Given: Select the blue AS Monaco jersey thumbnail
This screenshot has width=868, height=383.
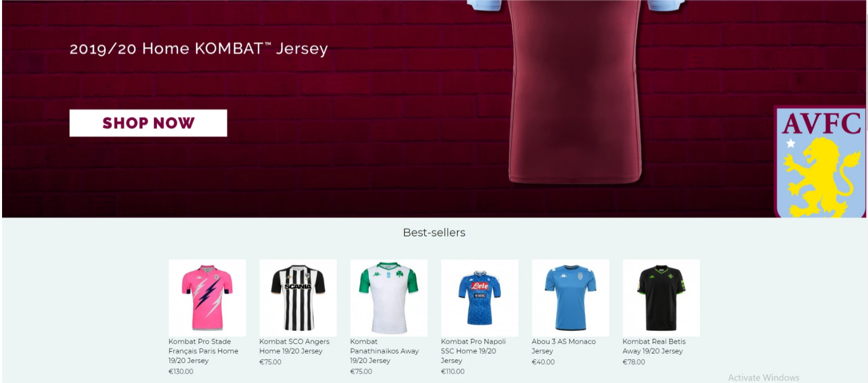Looking at the screenshot, I should [570, 297].
